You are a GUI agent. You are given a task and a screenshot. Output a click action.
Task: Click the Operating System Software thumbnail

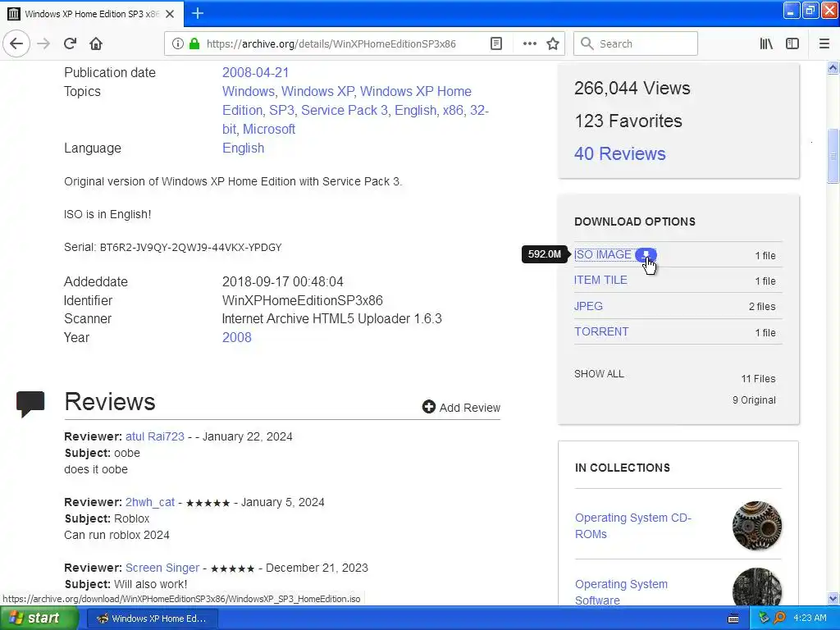pos(756,587)
